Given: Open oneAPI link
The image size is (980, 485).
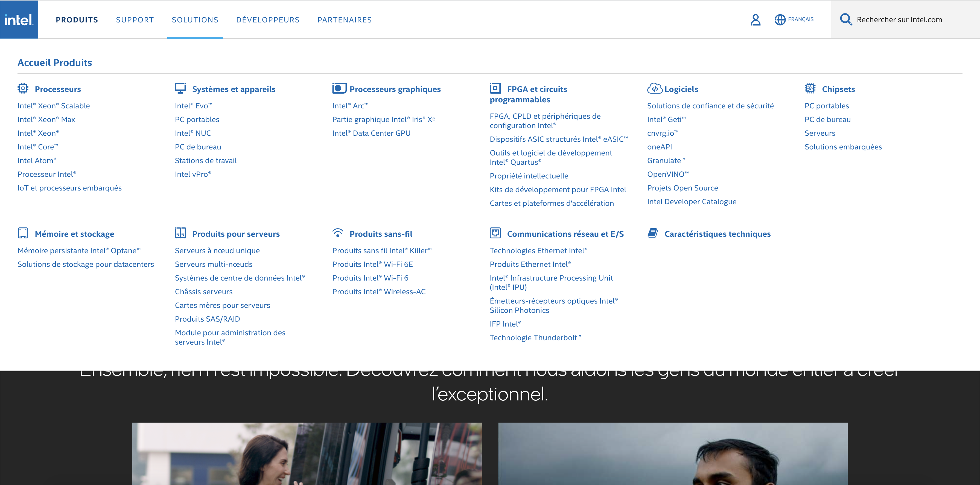Looking at the screenshot, I should pyautogui.click(x=660, y=147).
